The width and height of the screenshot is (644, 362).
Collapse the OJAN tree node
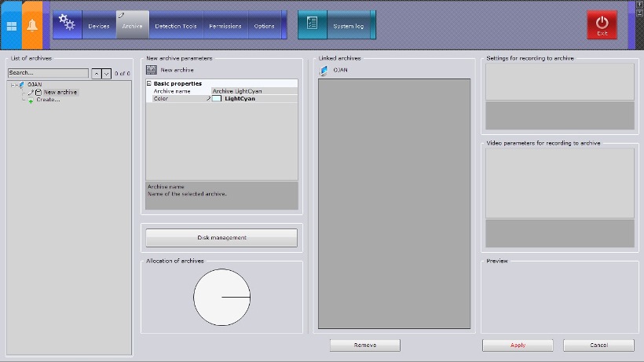pyautogui.click(x=14, y=85)
